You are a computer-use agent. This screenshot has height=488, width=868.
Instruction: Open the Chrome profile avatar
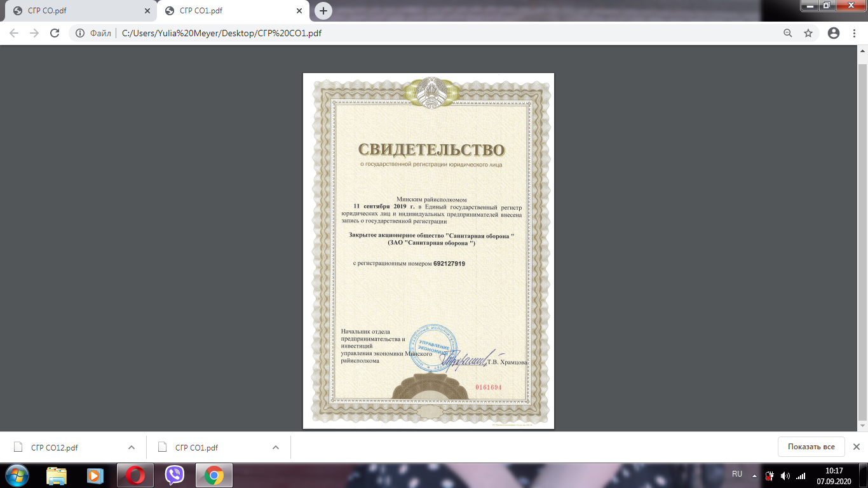(x=834, y=33)
